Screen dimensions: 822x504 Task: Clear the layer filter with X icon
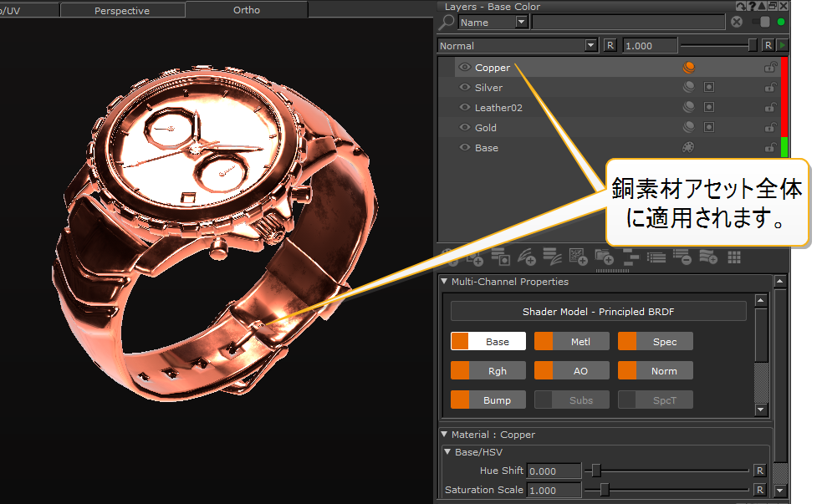coord(737,23)
